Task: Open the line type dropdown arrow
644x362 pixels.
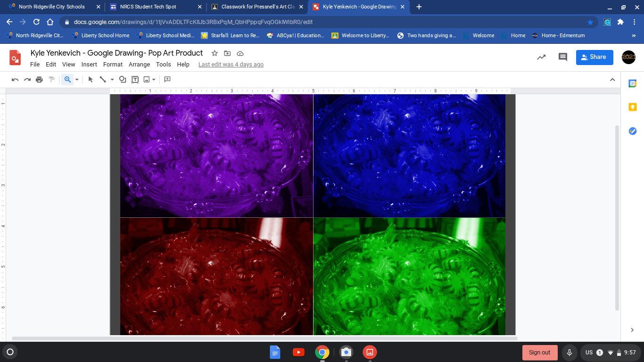Action: (x=112, y=80)
